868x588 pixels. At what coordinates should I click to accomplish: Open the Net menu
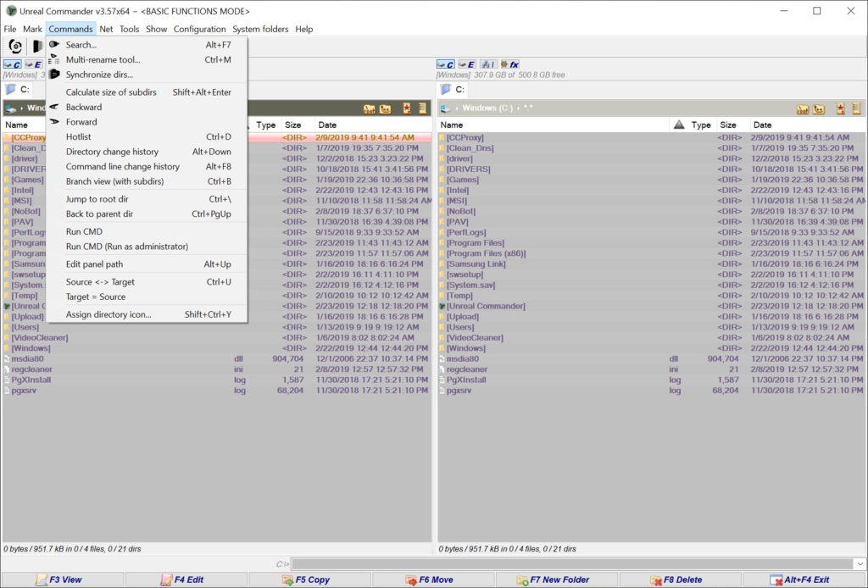tap(106, 29)
